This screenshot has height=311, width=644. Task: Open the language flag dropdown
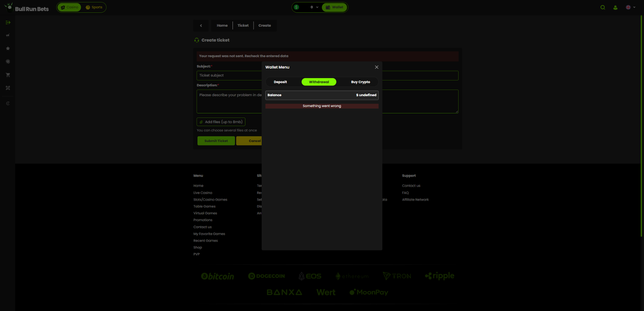[630, 7]
